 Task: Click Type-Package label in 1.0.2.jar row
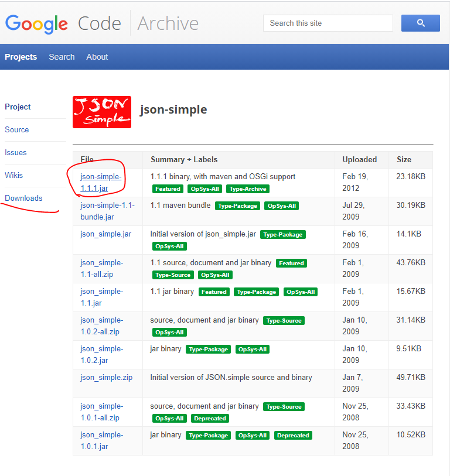tap(208, 350)
